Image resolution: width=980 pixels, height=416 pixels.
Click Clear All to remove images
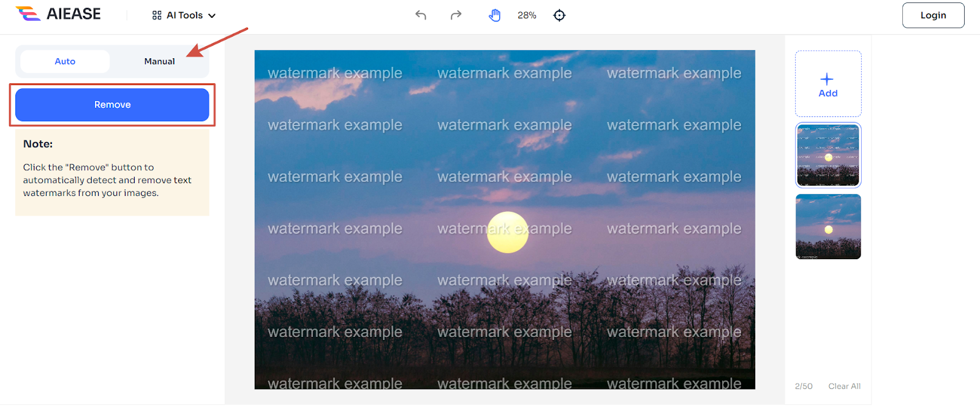coord(844,386)
